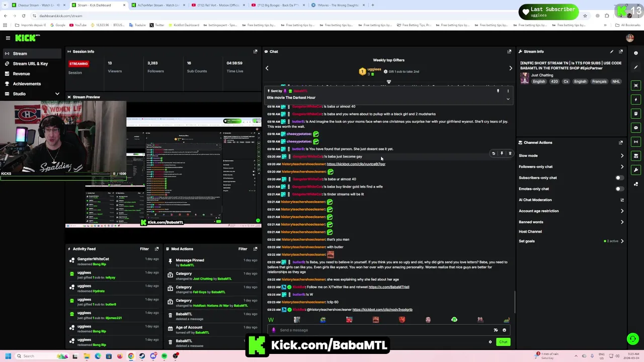Filter the Activity Feed

coord(144,249)
